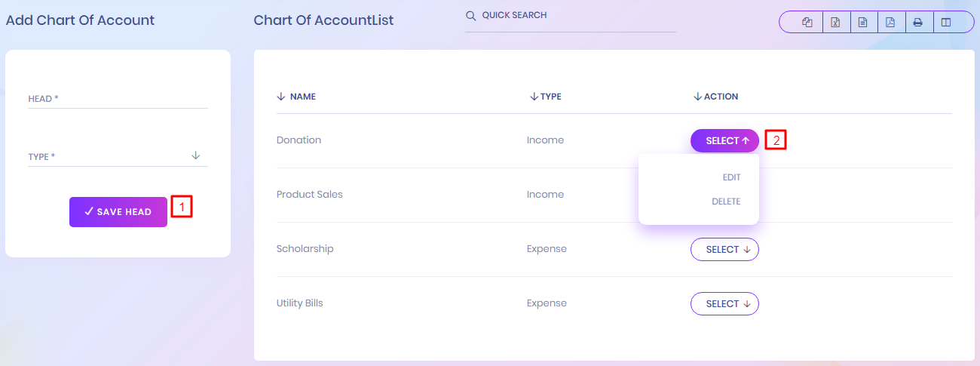This screenshot has width=980, height=366.
Task: Expand Select dropdown for Utility Bills
Action: point(724,304)
